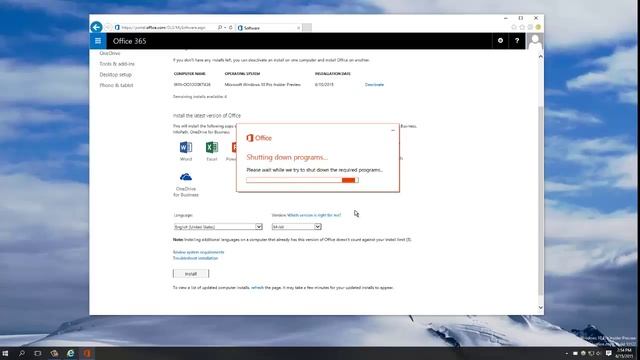Open Tools & add-ins in sidebar

[117, 64]
